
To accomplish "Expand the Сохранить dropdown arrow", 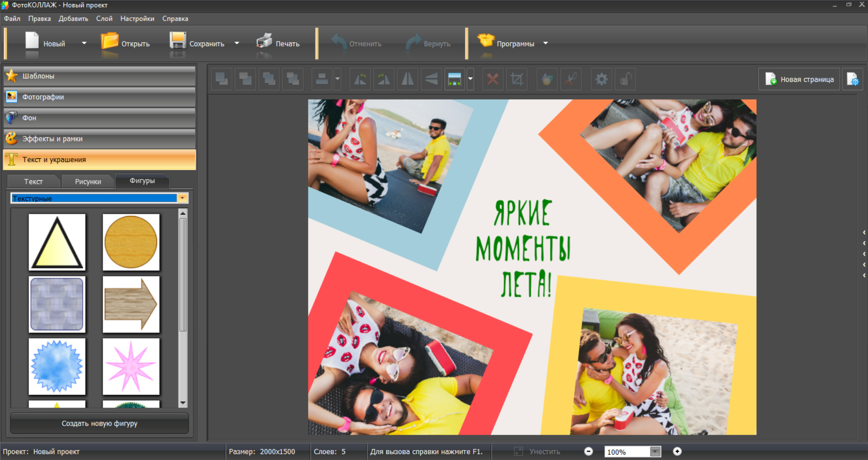I will coord(237,43).
